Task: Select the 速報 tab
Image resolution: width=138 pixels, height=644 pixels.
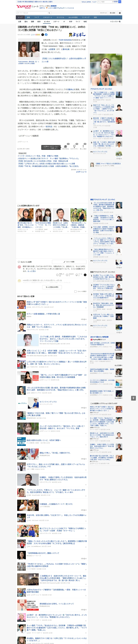Action: pyautogui.click(x=28, y=17)
